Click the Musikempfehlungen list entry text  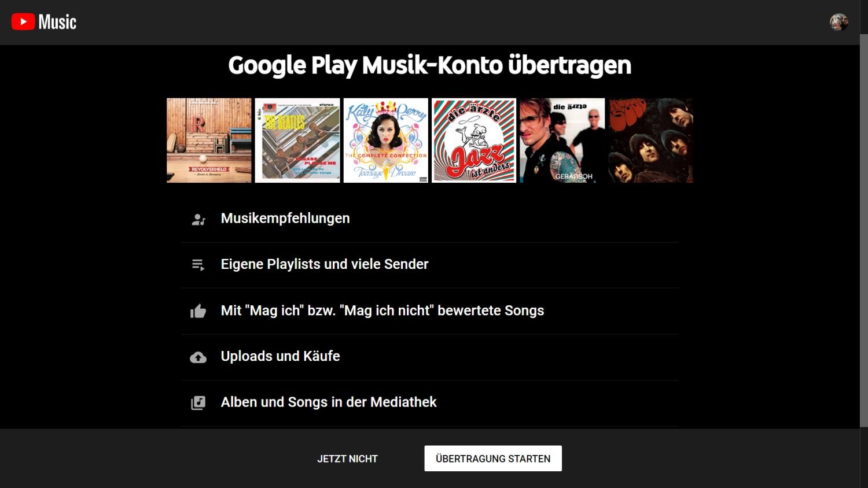pyautogui.click(x=285, y=218)
